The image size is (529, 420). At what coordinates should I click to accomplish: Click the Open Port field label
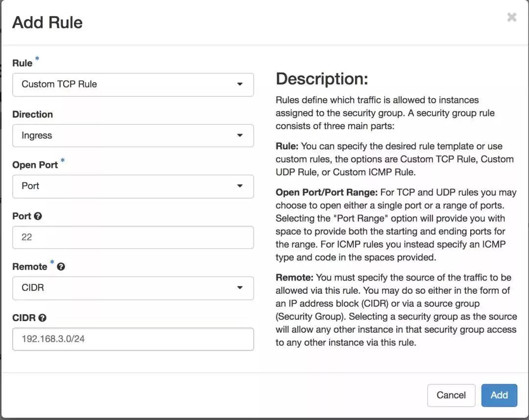click(x=35, y=165)
